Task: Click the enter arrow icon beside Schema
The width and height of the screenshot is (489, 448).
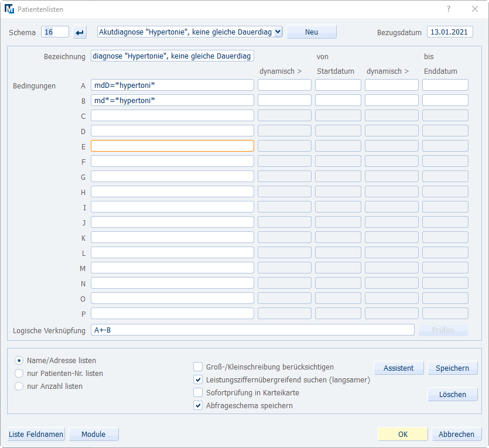Action: point(80,32)
